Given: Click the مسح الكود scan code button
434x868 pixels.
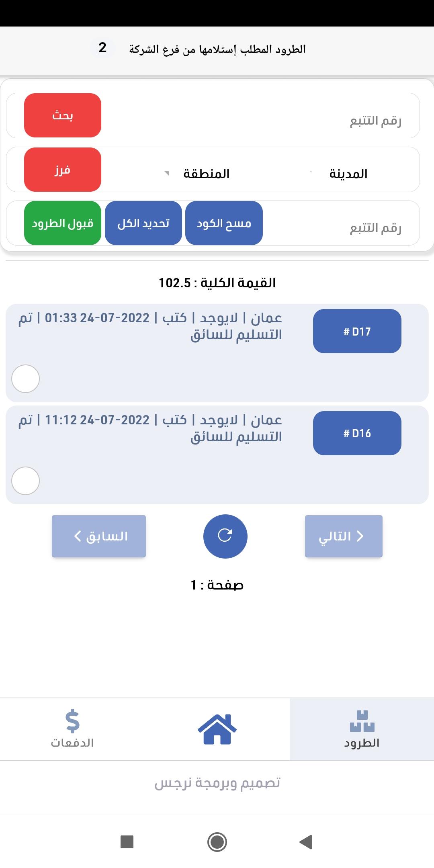Looking at the screenshot, I should (x=224, y=223).
